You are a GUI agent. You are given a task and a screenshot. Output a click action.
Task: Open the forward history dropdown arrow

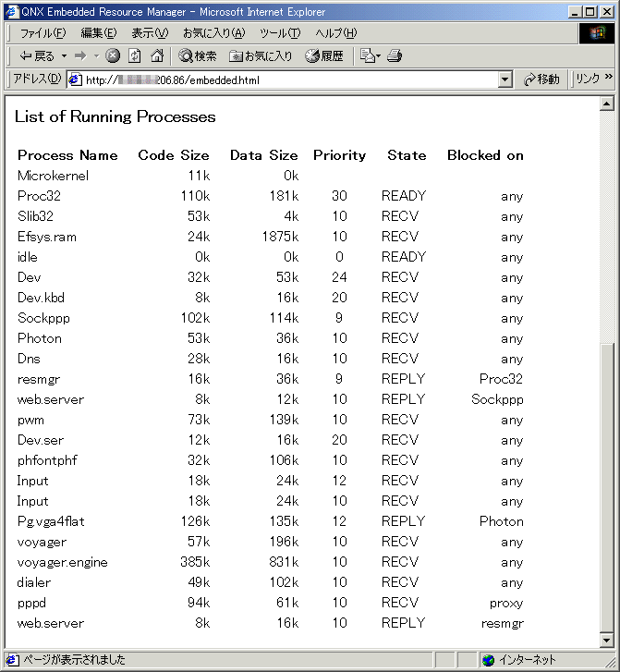[x=96, y=55]
